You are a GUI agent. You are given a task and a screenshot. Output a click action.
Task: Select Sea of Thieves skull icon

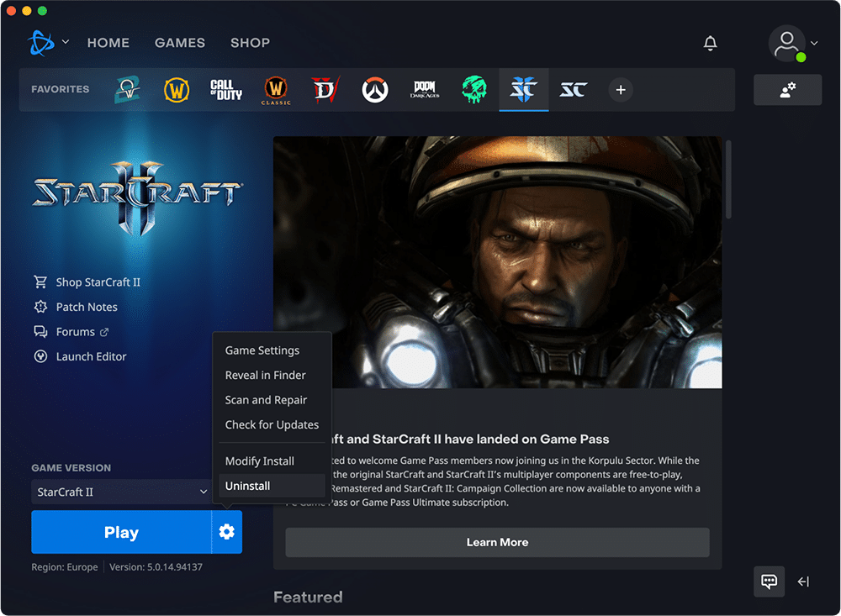pos(474,90)
